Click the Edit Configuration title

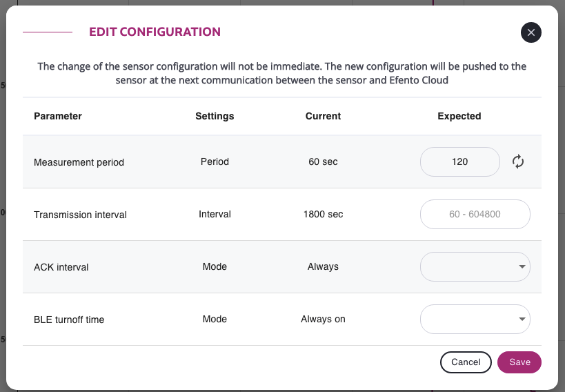[x=155, y=32]
